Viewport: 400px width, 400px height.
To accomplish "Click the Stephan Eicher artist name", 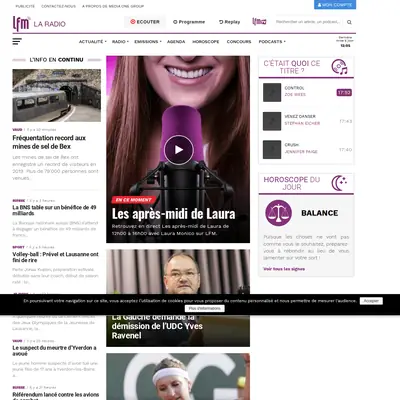I will coord(302,123).
